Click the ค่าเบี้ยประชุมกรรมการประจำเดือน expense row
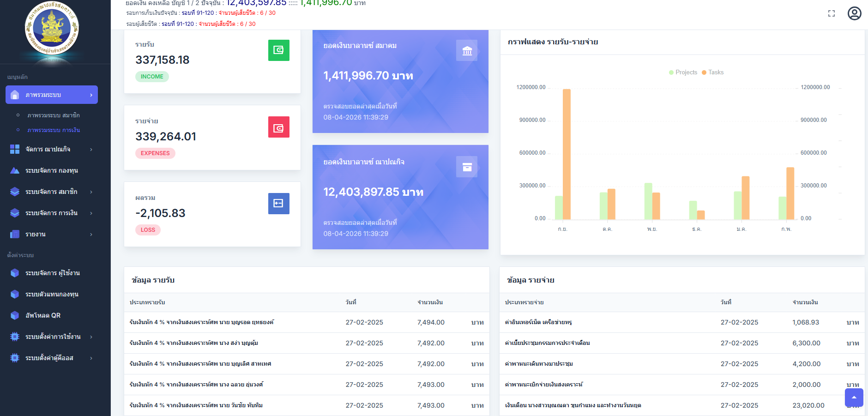The width and height of the screenshot is (868, 416). (x=682, y=343)
